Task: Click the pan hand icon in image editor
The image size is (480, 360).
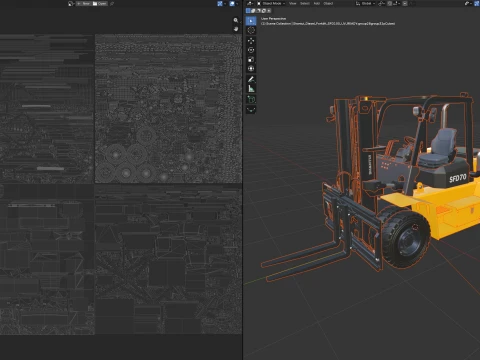Action: tap(236, 29)
